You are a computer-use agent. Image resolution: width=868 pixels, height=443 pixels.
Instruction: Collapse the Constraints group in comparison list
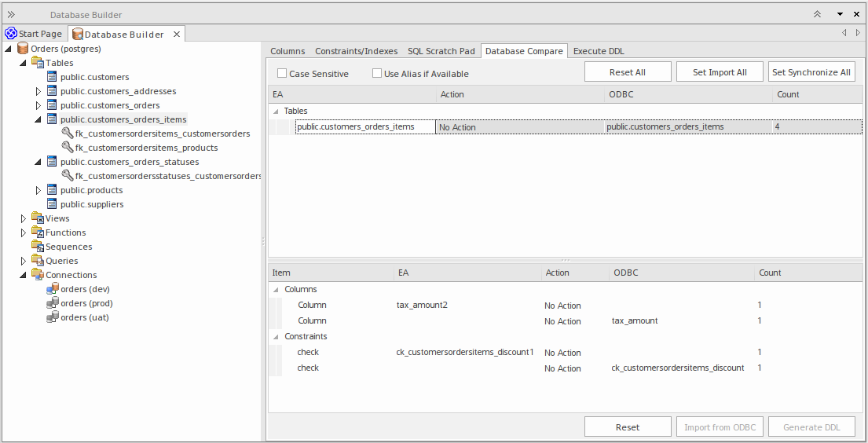tap(276, 336)
